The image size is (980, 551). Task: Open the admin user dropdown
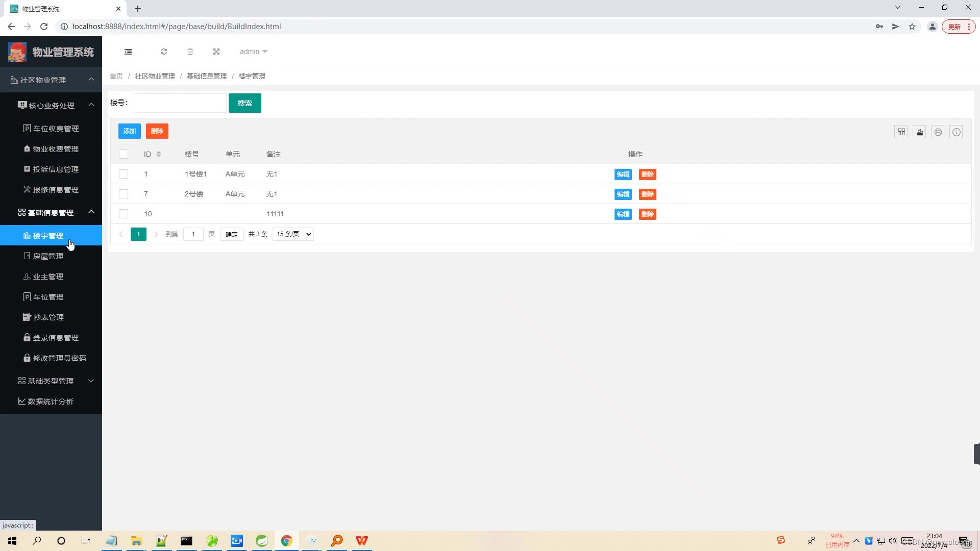253,52
